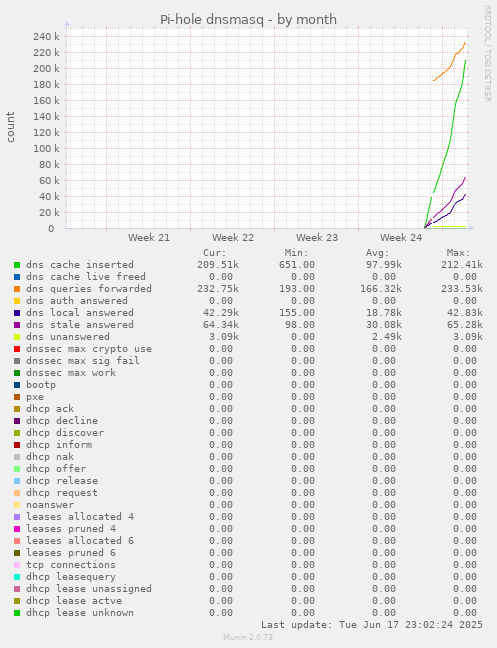
Task: Click the Min: column header
Action: [x=296, y=253]
